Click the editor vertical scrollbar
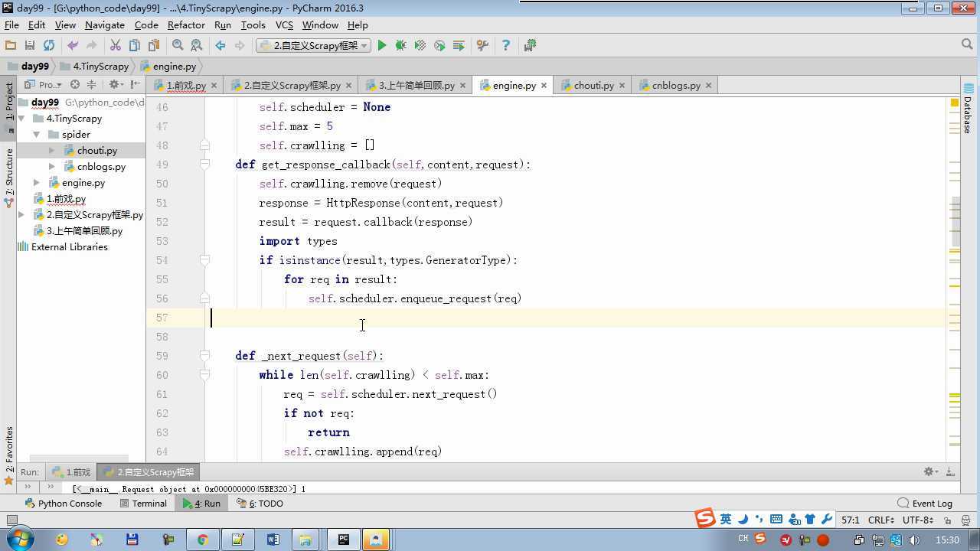The width and height of the screenshot is (980, 551). coord(955,222)
